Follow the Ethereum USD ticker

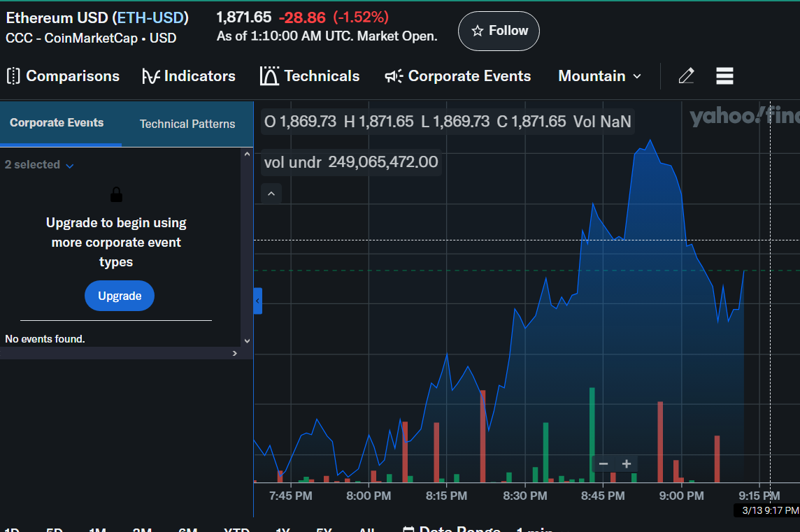click(499, 31)
